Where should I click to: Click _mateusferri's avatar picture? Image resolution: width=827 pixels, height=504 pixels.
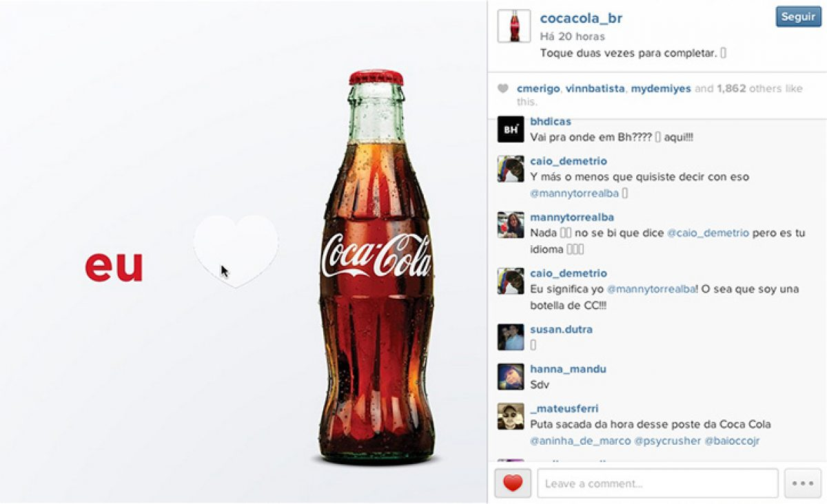click(511, 417)
